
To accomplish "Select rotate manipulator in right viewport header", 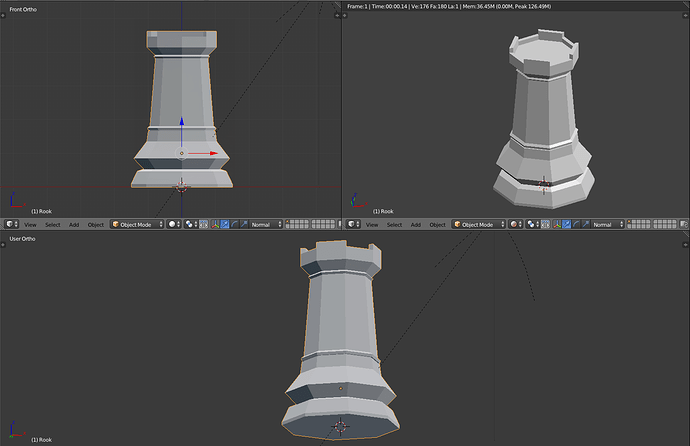I will (x=576, y=224).
